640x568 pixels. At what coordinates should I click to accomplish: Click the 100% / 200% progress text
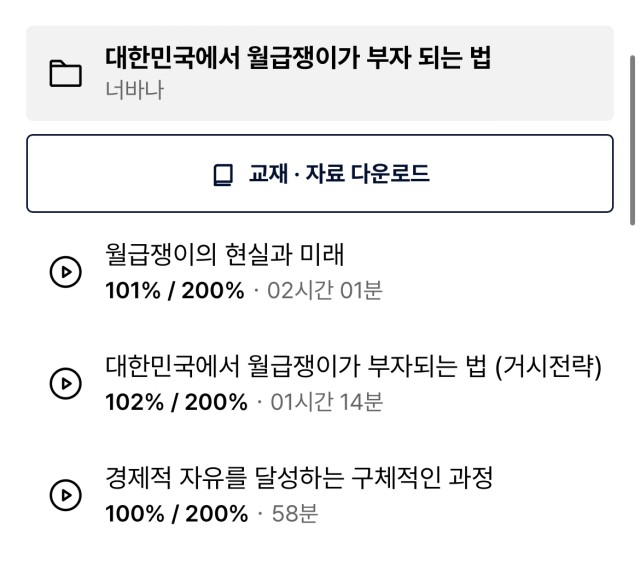pos(177,514)
